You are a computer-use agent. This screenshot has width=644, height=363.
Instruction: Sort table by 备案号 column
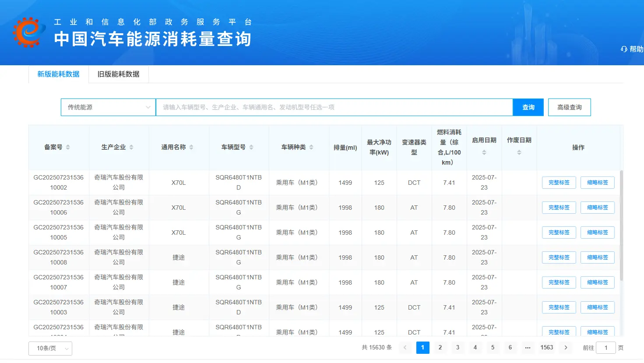[x=68, y=147]
